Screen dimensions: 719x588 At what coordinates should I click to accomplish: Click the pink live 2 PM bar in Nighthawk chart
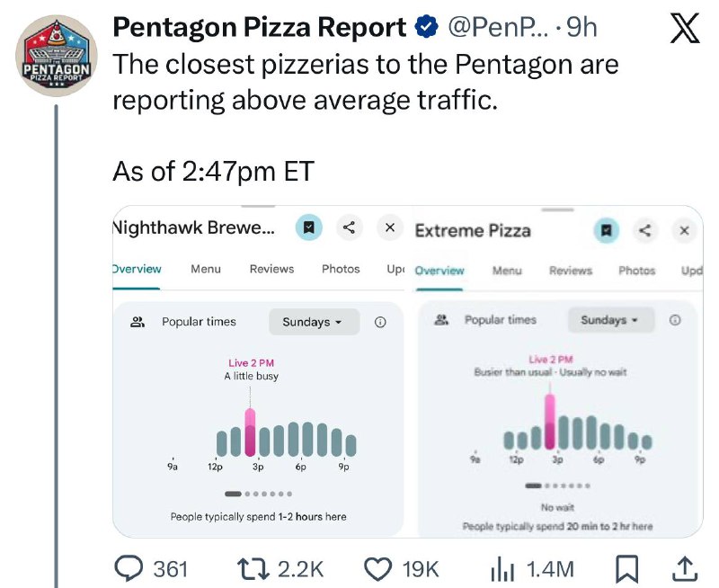pos(251,432)
